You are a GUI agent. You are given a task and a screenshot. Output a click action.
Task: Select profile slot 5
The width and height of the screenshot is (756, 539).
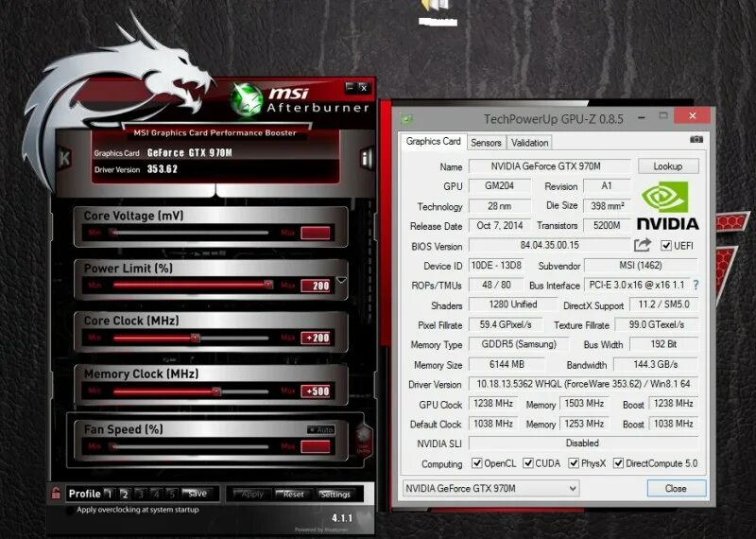coord(172,494)
